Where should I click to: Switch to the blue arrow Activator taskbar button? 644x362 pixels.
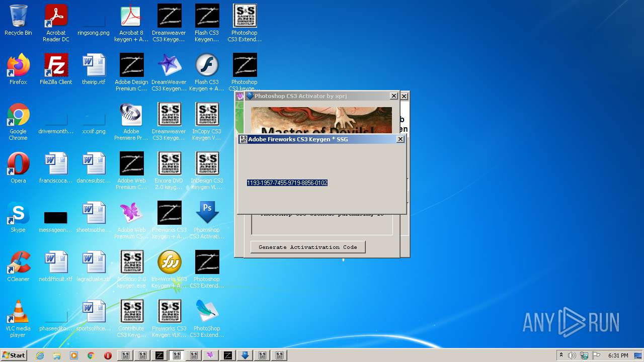(x=245, y=355)
